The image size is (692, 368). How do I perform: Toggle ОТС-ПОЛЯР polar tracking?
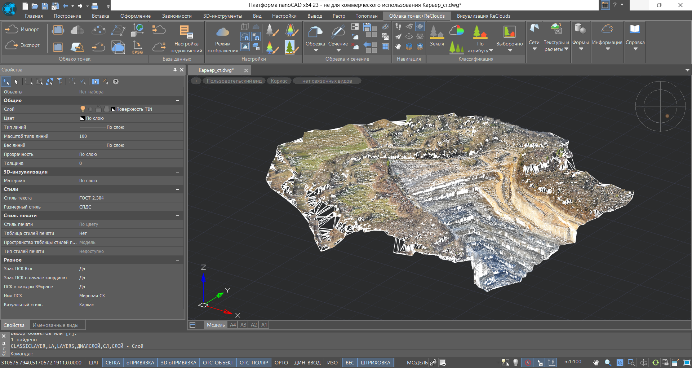(253, 363)
